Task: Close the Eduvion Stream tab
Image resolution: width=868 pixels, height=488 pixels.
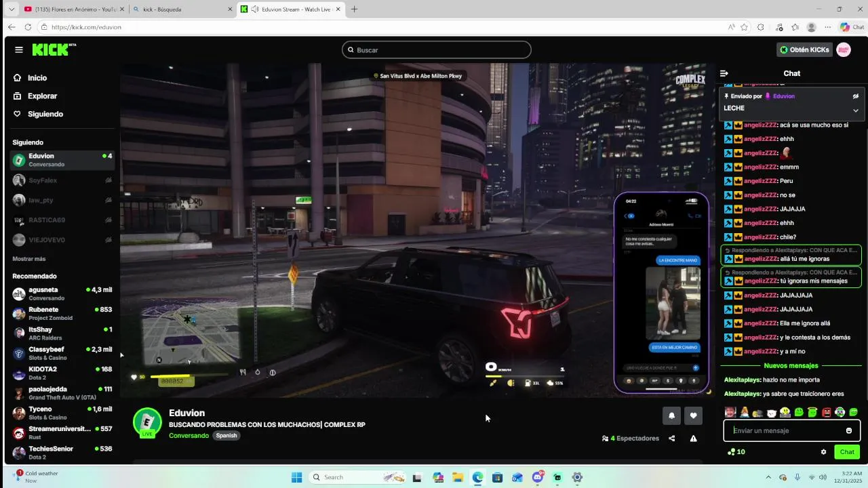Action: [338, 9]
